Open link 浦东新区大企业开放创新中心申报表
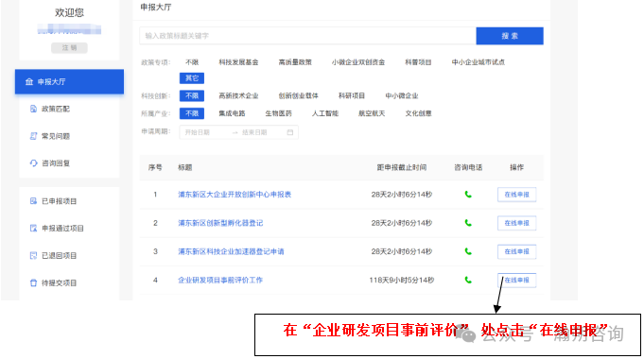The height and width of the screenshot is (359, 644). [x=235, y=195]
